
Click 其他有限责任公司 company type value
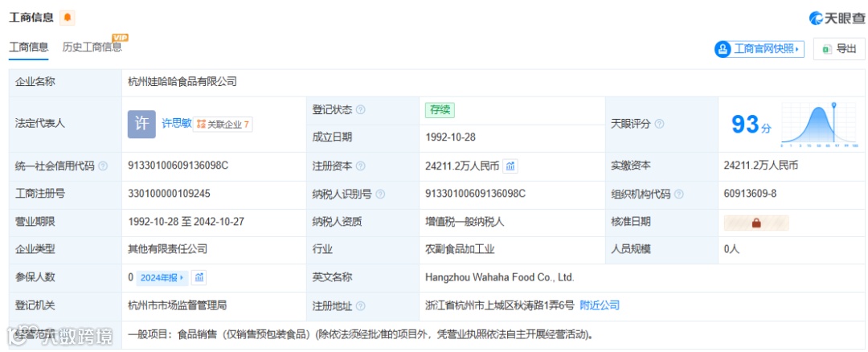[x=168, y=249]
